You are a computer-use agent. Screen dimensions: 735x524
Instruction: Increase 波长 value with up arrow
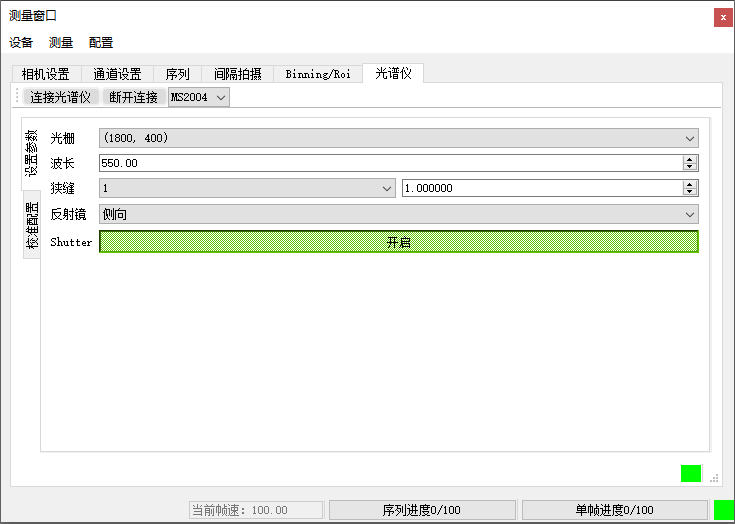(x=690, y=159)
